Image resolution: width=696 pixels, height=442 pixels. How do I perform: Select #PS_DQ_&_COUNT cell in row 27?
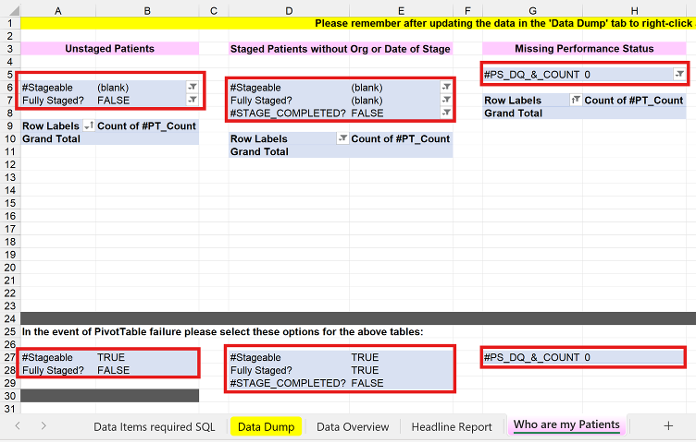(x=532, y=357)
